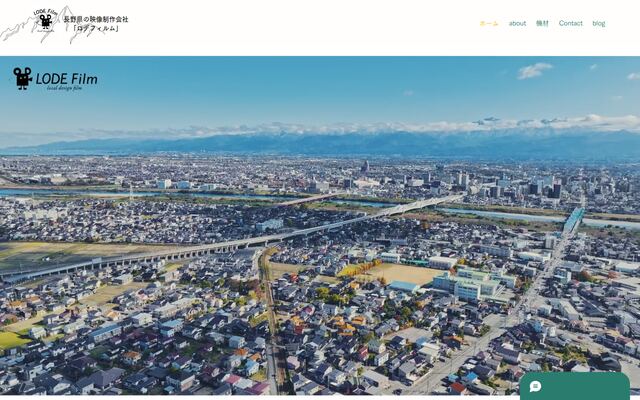Open the Contact page

click(571, 23)
